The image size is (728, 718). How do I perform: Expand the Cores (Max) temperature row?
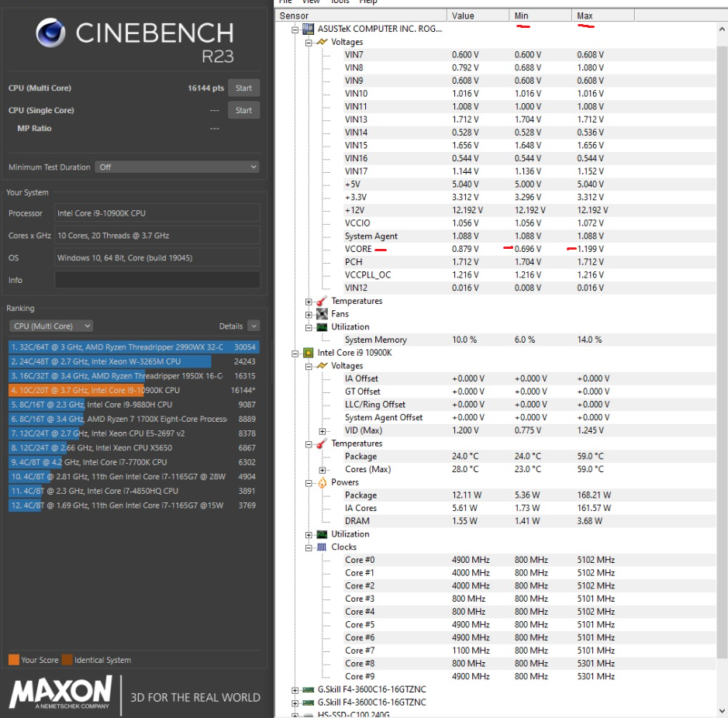pyautogui.click(x=323, y=471)
